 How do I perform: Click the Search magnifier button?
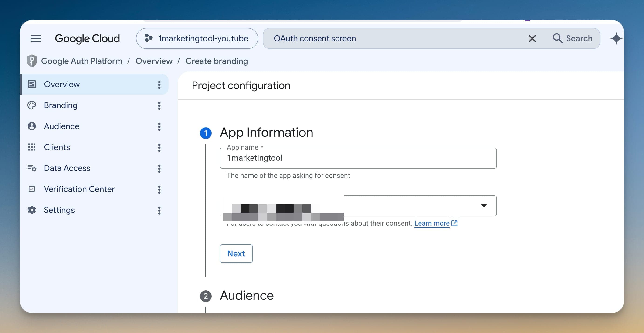572,38
